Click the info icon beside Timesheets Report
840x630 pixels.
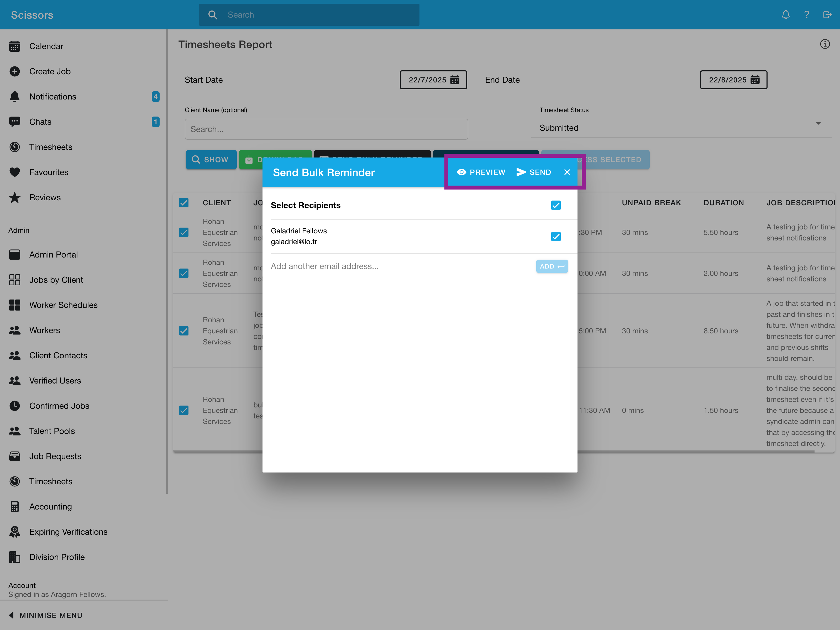825,44
